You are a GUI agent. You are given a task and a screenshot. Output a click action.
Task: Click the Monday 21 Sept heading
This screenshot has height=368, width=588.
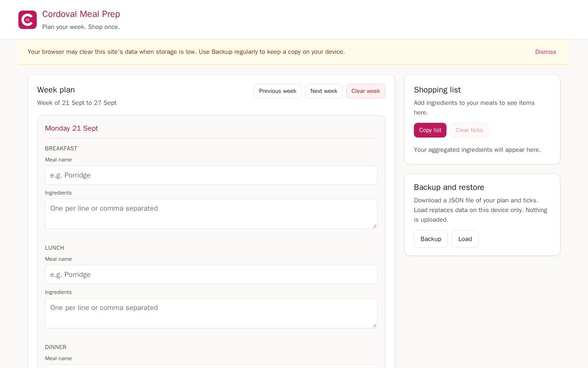(x=72, y=128)
